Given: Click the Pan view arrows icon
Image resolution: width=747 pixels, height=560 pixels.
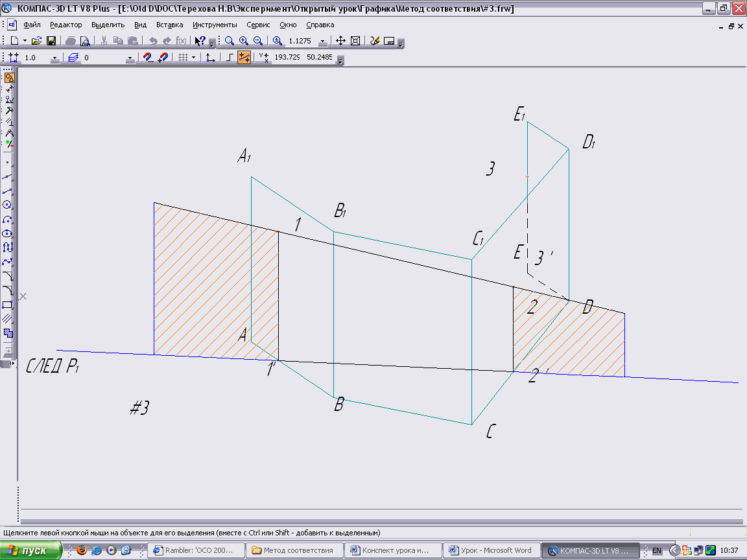Looking at the screenshot, I should (x=341, y=41).
